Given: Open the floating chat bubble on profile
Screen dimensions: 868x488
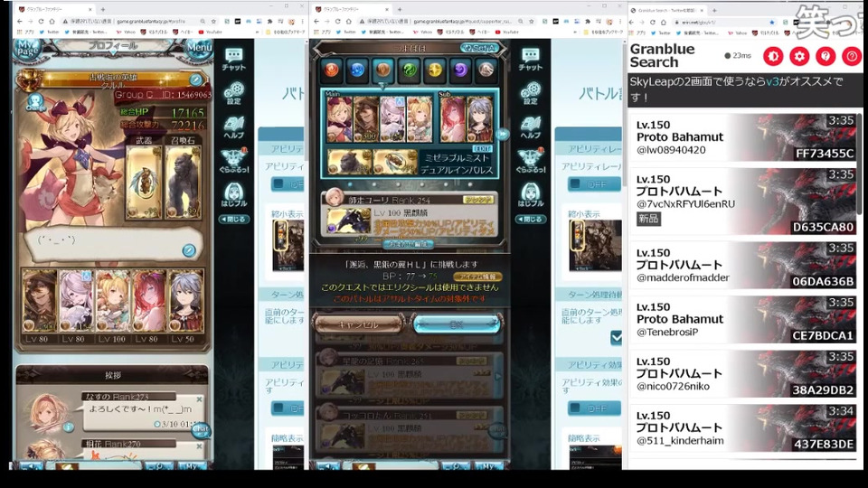Looking at the screenshot, I should 201,430.
